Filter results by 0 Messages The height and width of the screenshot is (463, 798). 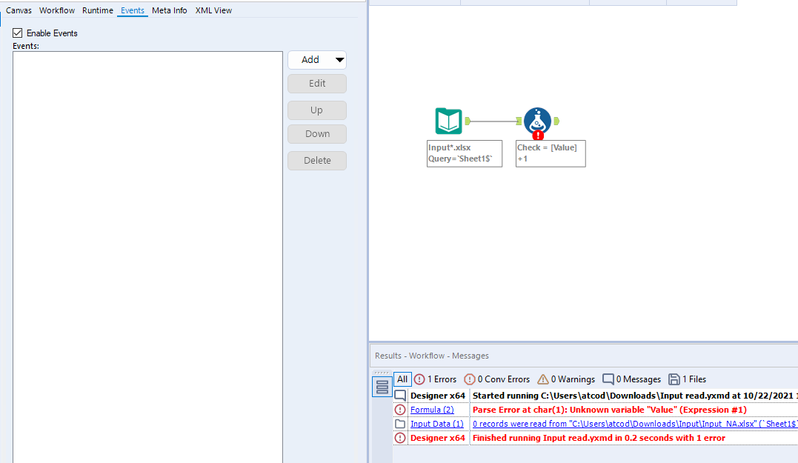631,379
